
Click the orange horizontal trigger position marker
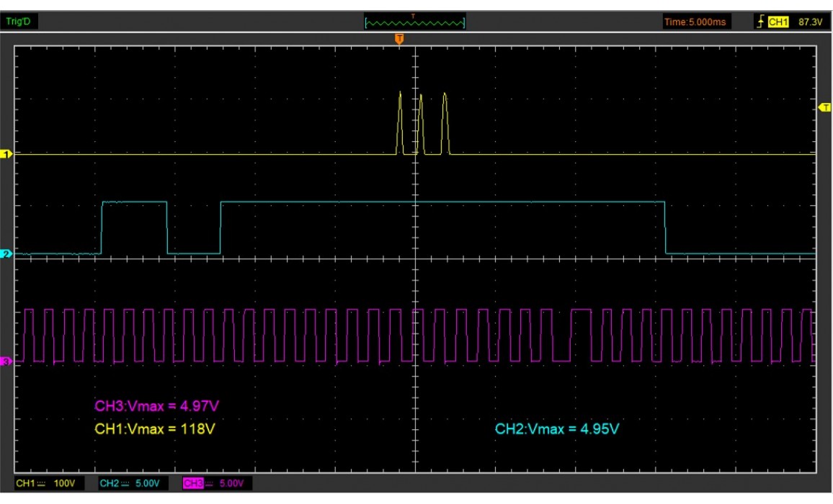(399, 38)
